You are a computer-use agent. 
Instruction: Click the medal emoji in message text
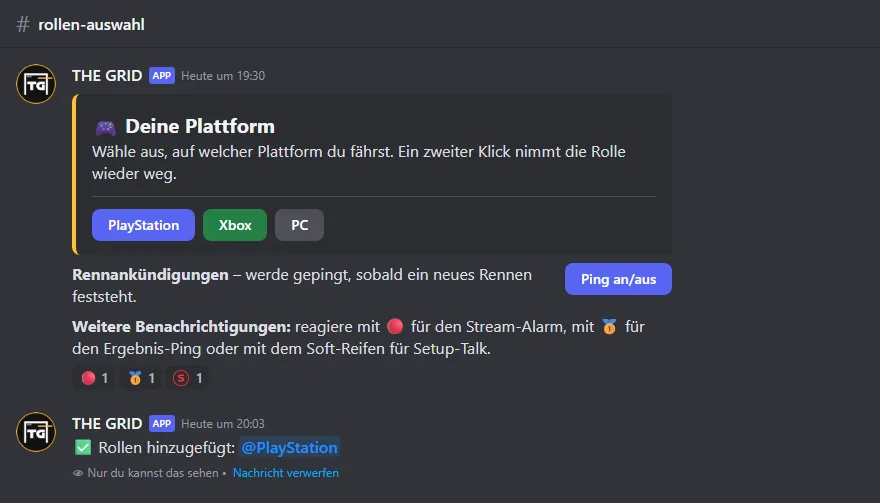[609, 326]
